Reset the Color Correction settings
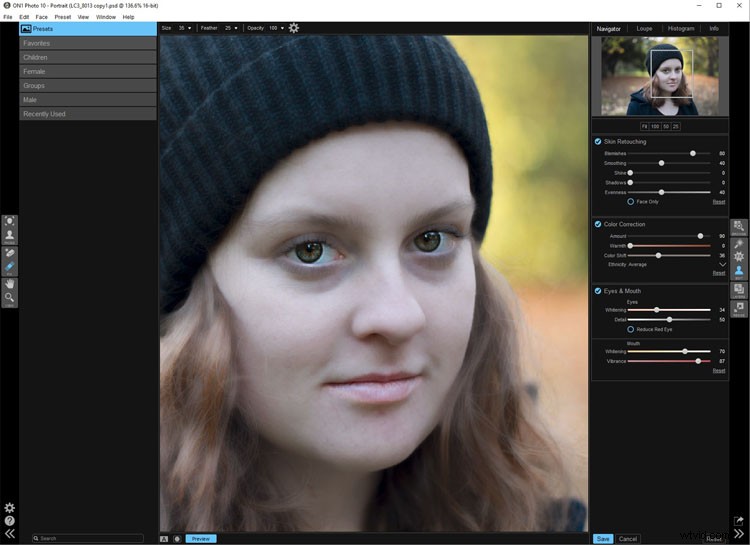Image resolution: width=750 pixels, height=545 pixels. tap(718, 273)
